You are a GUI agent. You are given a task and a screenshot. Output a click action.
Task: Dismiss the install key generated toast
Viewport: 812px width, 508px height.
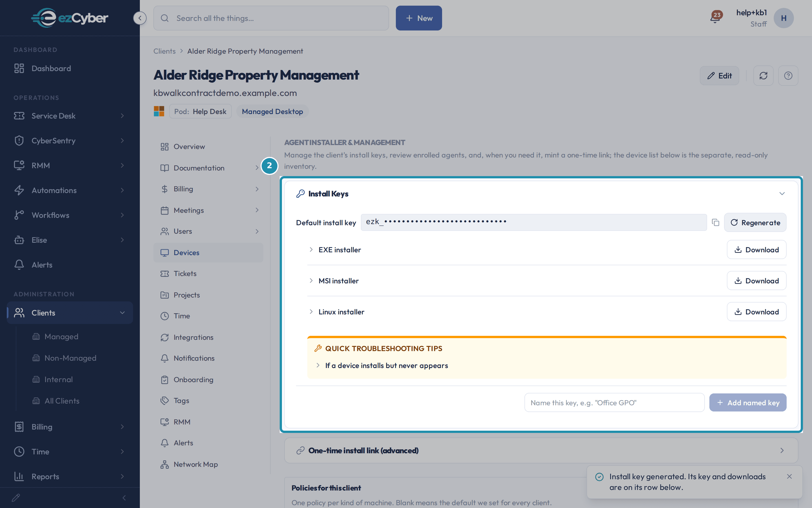(x=789, y=476)
